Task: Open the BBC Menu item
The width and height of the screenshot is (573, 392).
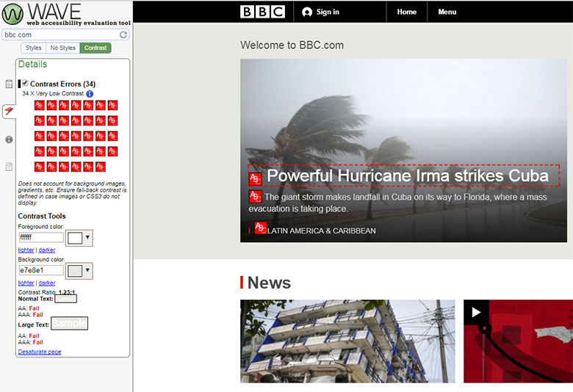Action: (x=447, y=12)
